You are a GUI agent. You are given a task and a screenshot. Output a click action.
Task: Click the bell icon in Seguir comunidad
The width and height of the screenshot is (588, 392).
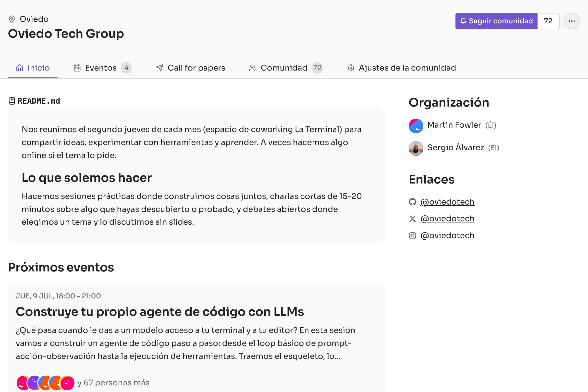463,21
